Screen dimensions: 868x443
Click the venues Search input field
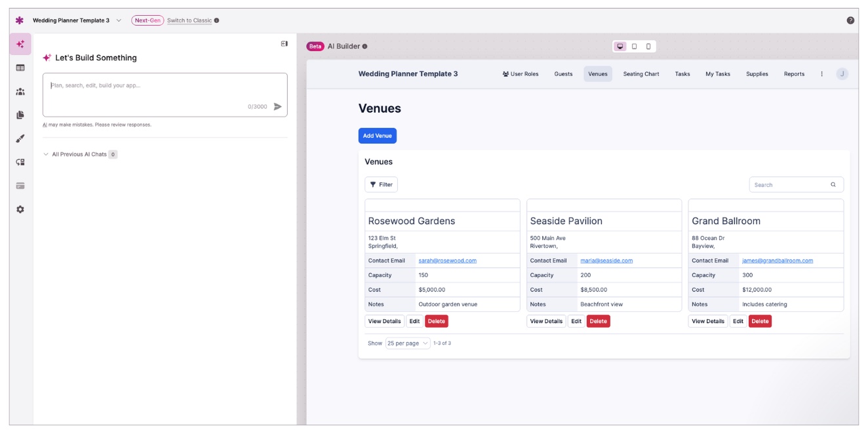tap(790, 185)
